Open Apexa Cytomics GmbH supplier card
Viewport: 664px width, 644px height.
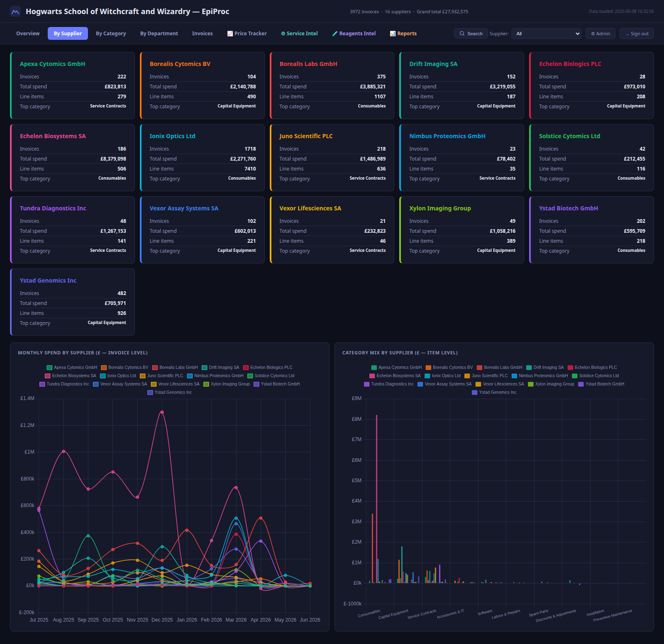point(73,85)
